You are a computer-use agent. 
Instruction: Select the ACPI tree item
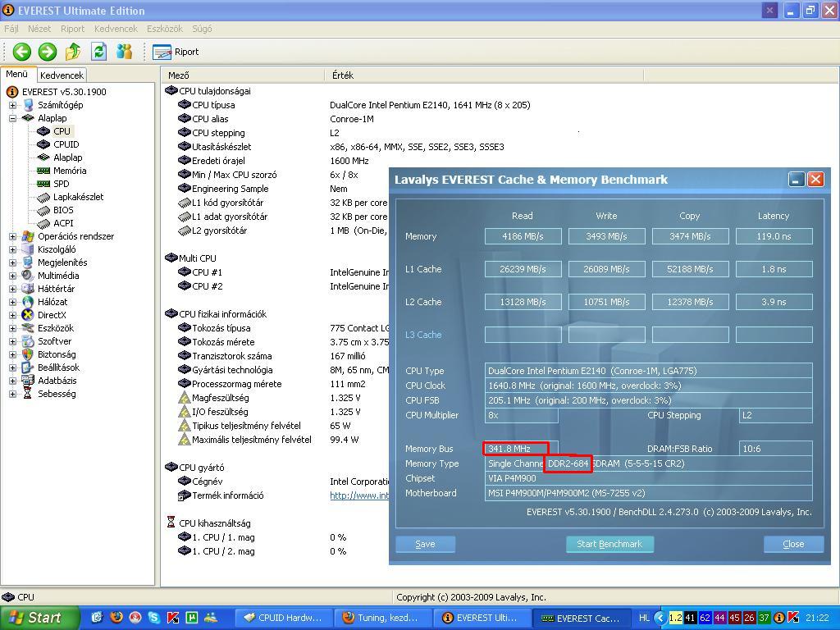pos(63,223)
